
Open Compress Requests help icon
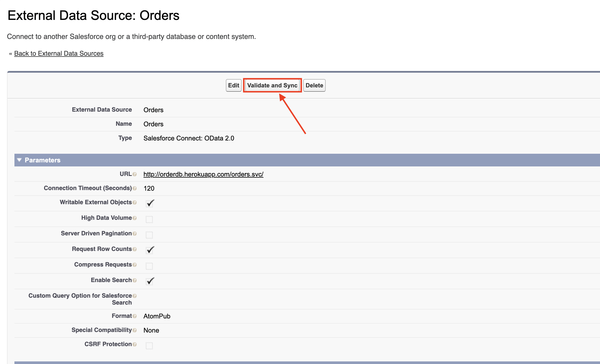click(135, 265)
